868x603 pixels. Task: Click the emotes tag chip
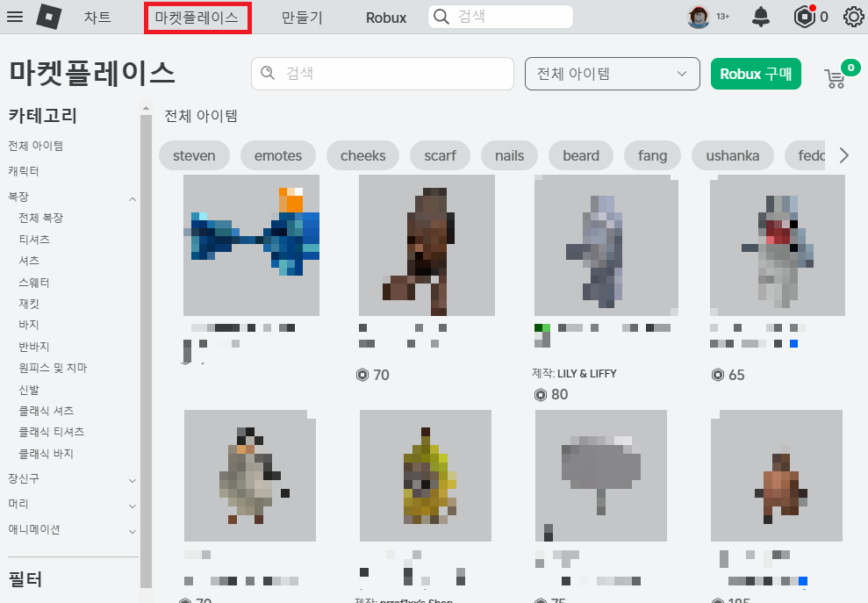(x=278, y=155)
